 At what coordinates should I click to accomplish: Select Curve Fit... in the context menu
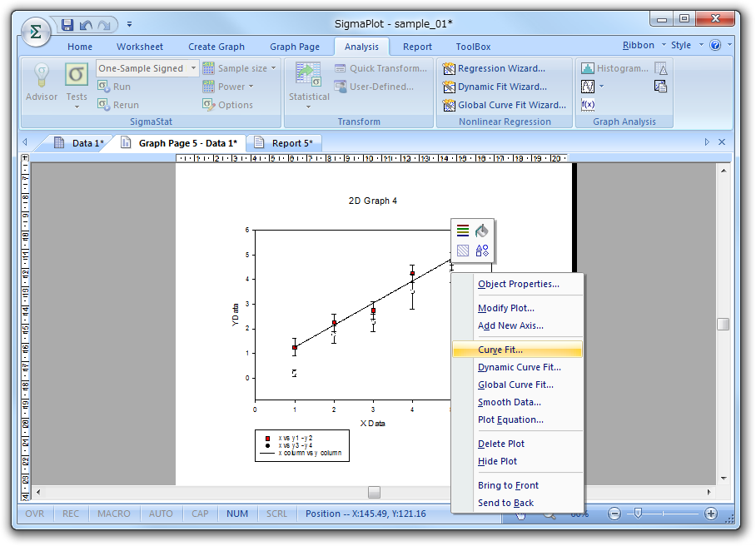[x=517, y=350]
